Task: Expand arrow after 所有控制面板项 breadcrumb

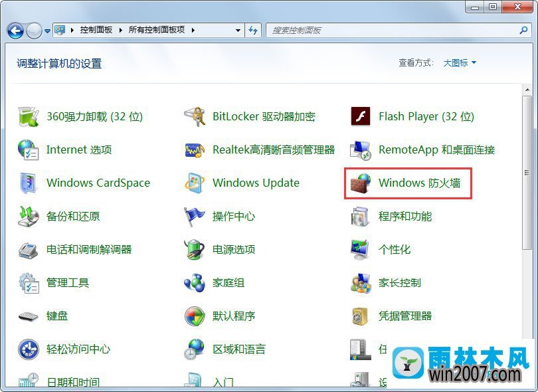Action: (x=193, y=30)
